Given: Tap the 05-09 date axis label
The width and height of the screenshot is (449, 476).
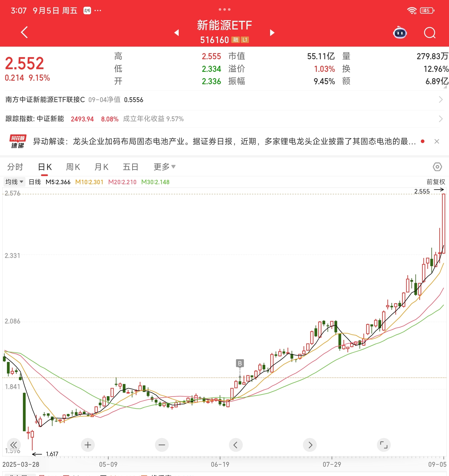Looking at the screenshot, I should point(108,464).
